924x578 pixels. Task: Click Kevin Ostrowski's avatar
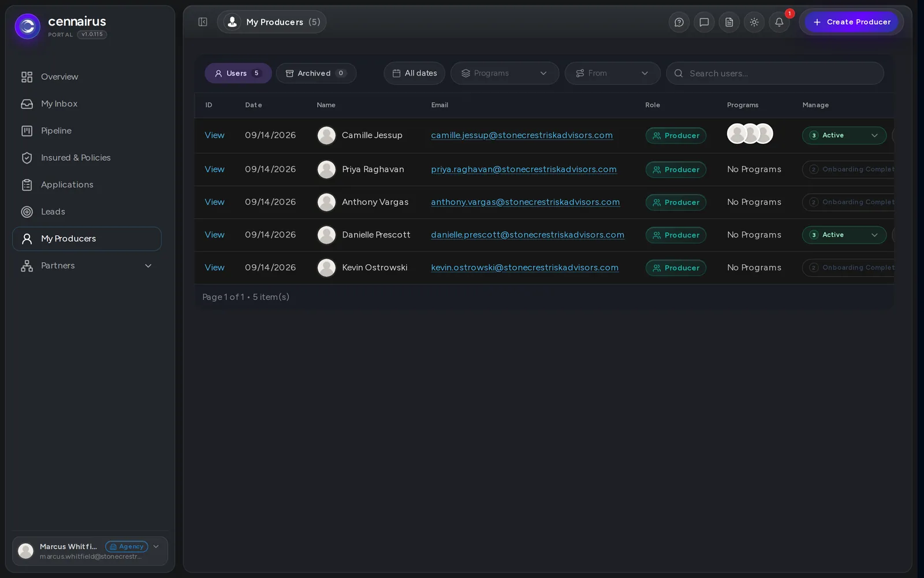tap(326, 268)
